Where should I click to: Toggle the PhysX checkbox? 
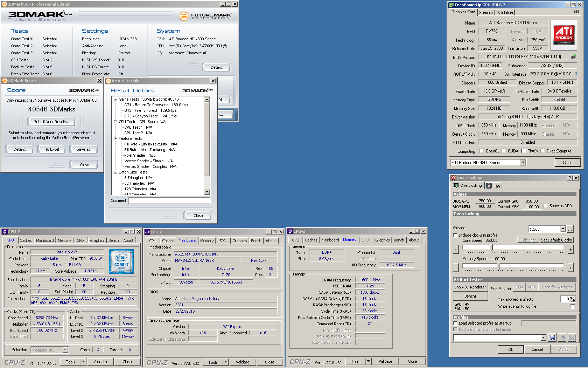click(x=523, y=151)
